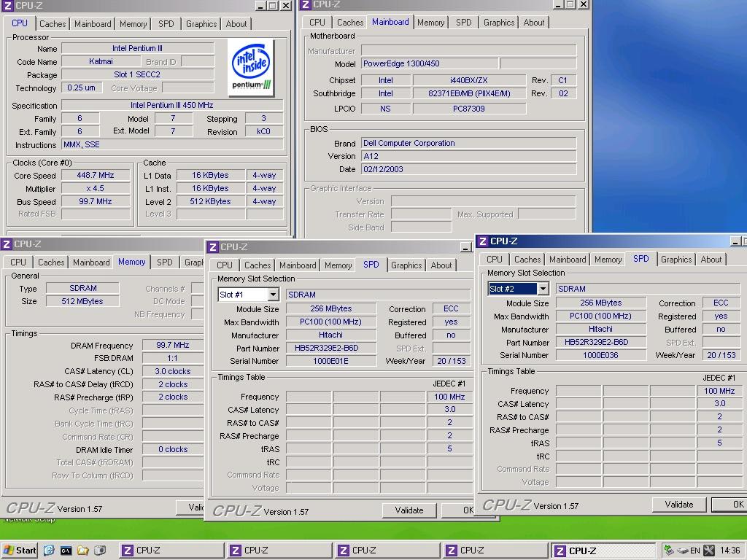Image resolution: width=747 pixels, height=560 pixels.
Task: Click the Code Name value Katmai
Action: (101, 61)
